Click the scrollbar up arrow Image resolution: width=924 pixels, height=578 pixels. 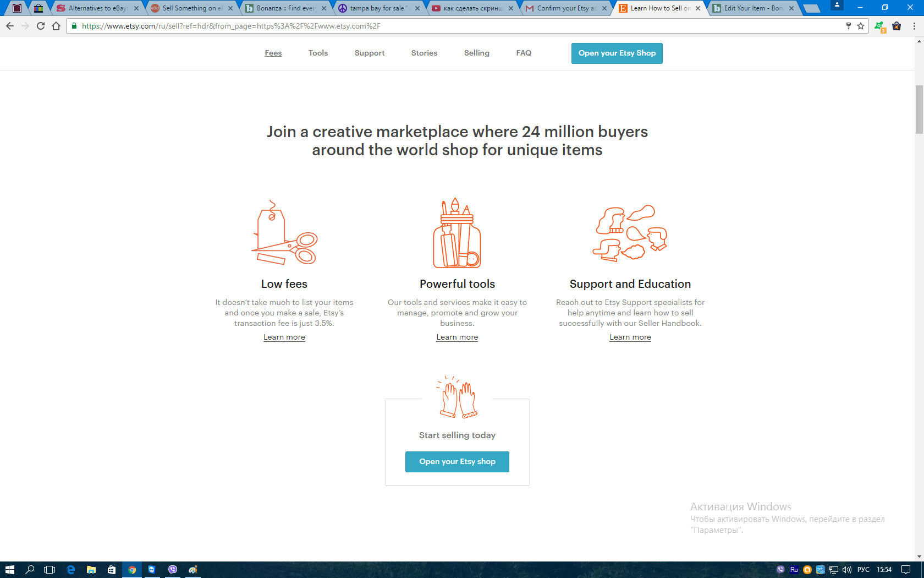pyautogui.click(x=919, y=41)
